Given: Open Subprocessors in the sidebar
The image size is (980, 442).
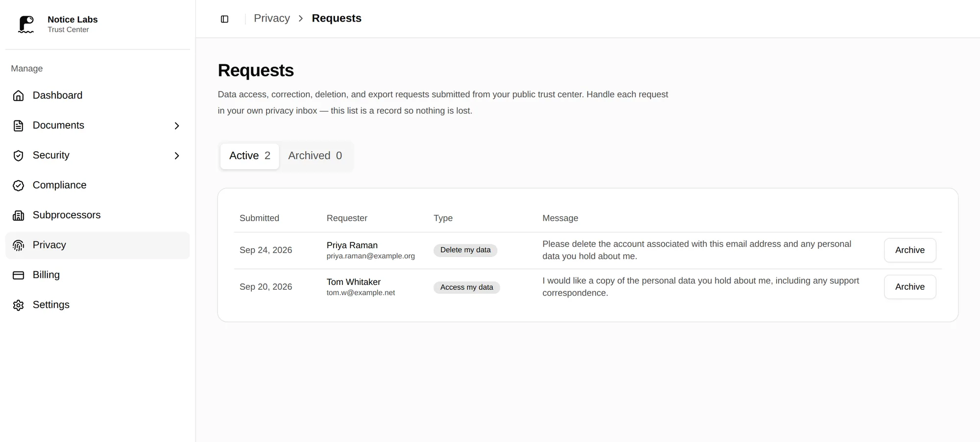Looking at the screenshot, I should (x=98, y=215).
